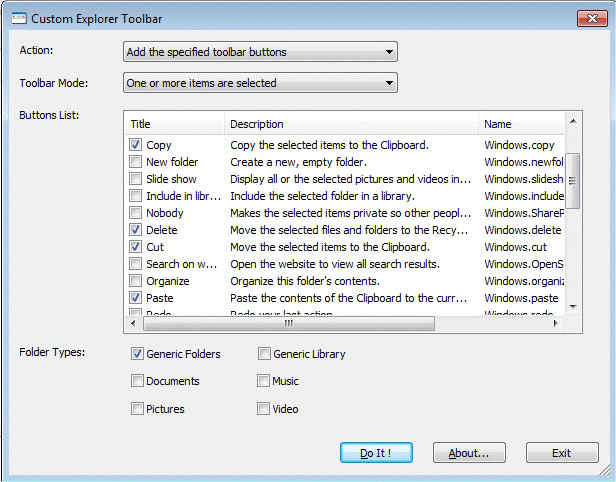This screenshot has width=616, height=482.
Task: Click 'Move the selected items to the Clipboard.'
Action: [330, 247]
